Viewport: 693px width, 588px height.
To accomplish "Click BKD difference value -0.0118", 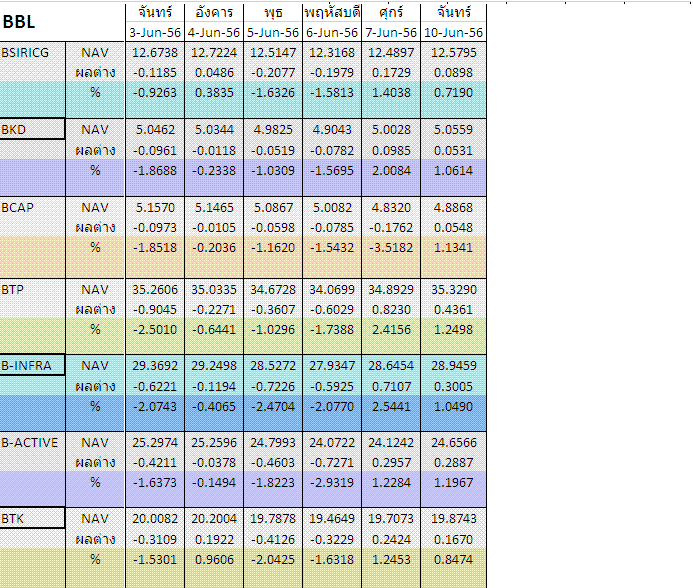I will click(x=214, y=150).
